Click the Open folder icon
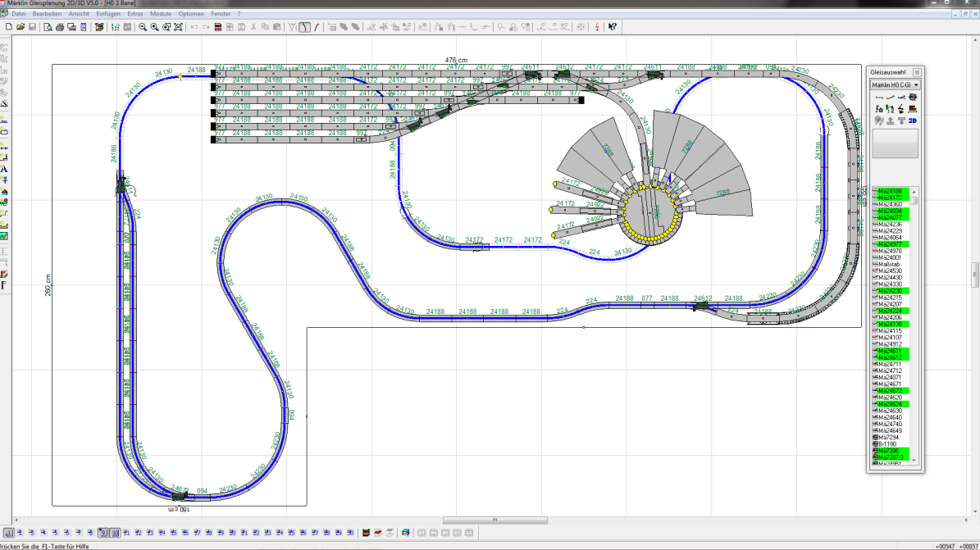This screenshot has width=980, height=550. [21, 27]
